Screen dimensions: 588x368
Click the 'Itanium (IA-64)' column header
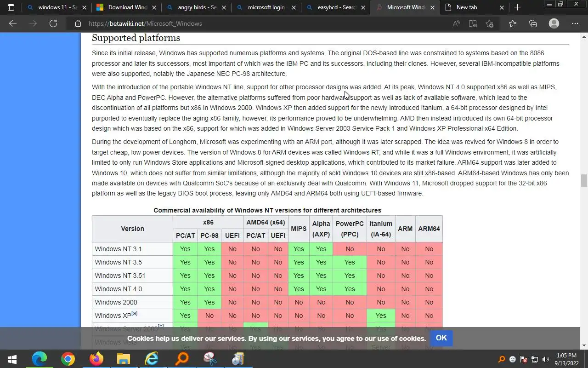381,229
